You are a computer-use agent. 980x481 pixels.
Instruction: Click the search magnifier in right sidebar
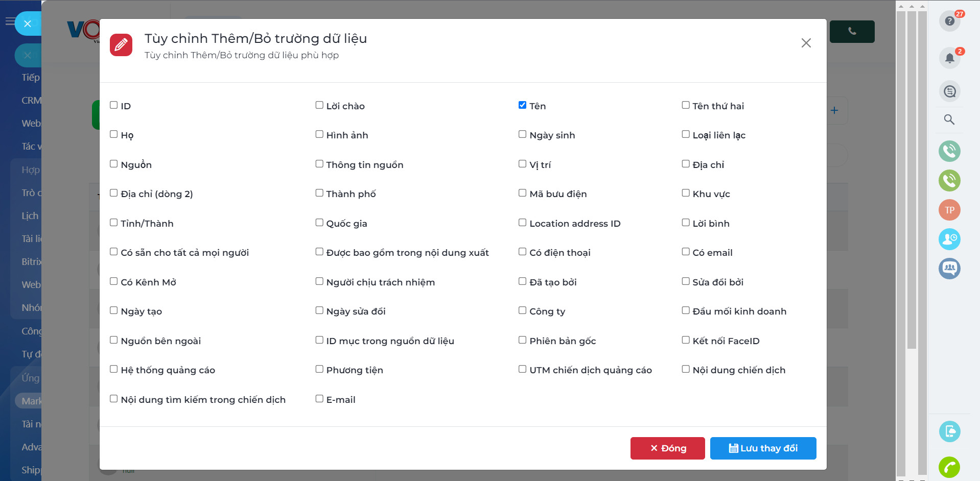coord(949,119)
